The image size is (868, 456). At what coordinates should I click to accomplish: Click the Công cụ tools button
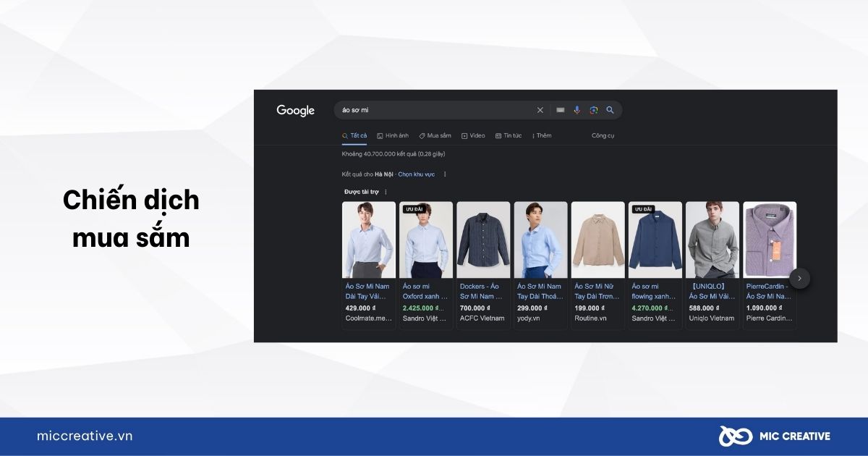[603, 135]
